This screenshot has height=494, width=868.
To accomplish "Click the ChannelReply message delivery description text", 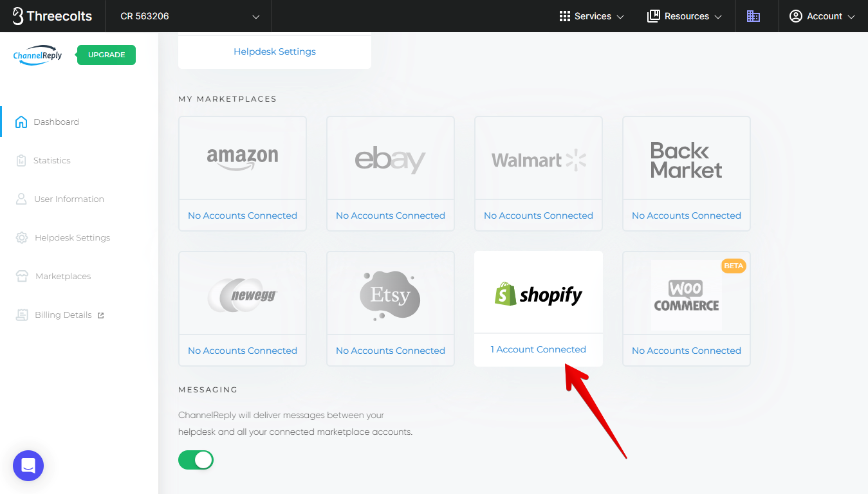I will click(295, 424).
